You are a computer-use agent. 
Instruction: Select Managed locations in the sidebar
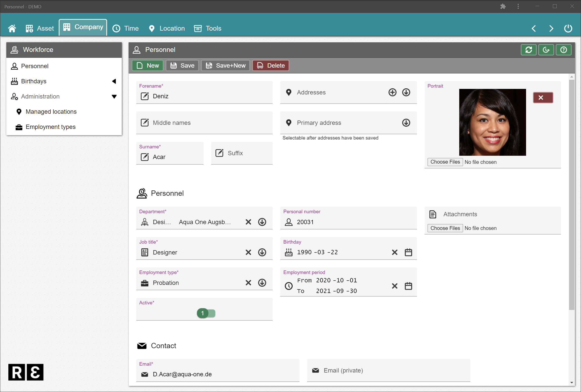(x=51, y=111)
